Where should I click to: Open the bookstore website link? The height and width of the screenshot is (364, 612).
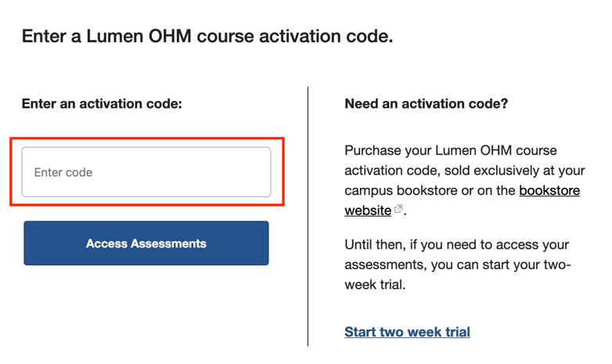[x=549, y=190]
